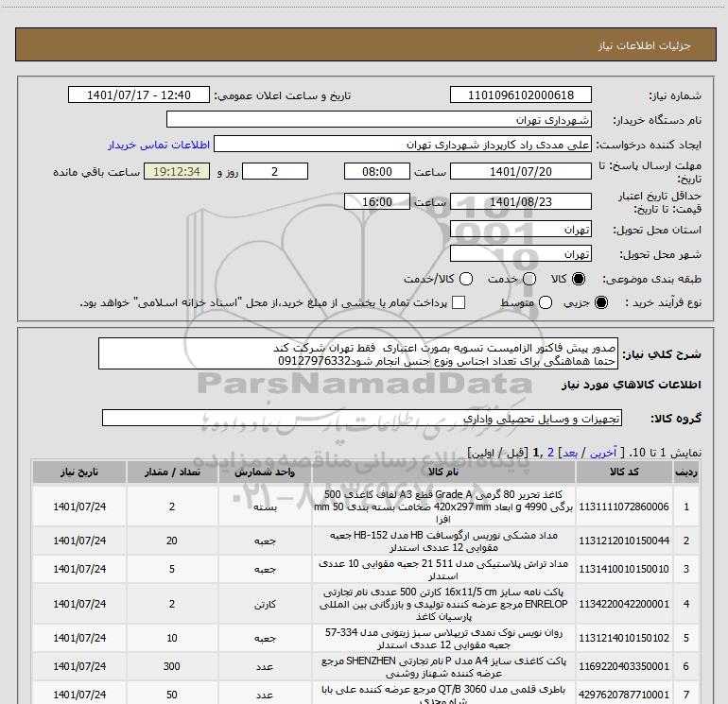Viewport: 728px width, 704px height.
Task: Click the delivery province field تهران
Action: point(520,230)
